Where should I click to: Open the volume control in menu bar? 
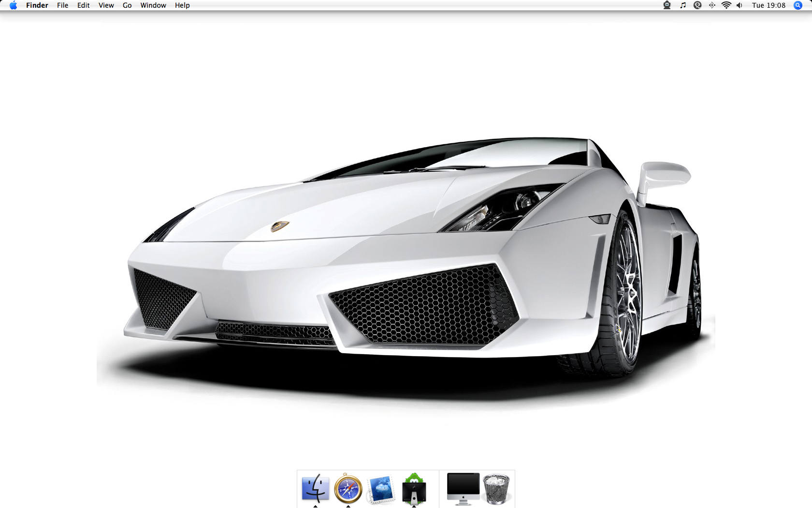coord(739,5)
